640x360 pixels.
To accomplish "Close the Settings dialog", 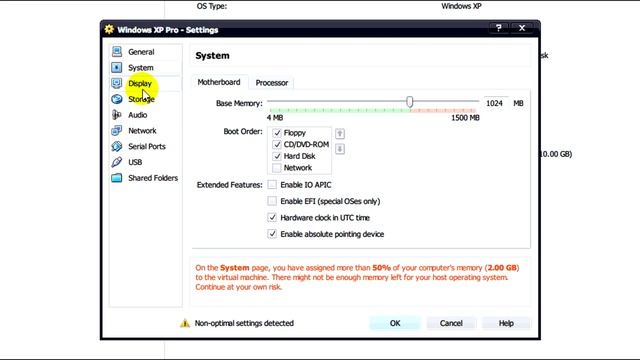I will pyautogui.click(x=522, y=28).
